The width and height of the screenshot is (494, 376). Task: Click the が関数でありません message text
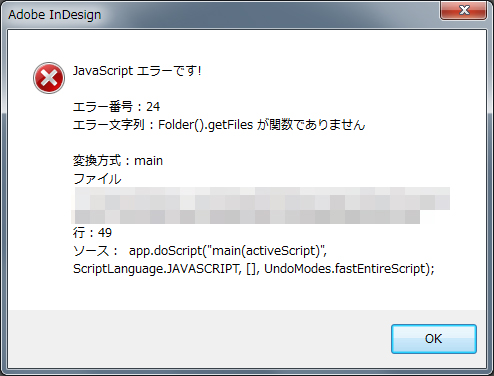(311, 125)
